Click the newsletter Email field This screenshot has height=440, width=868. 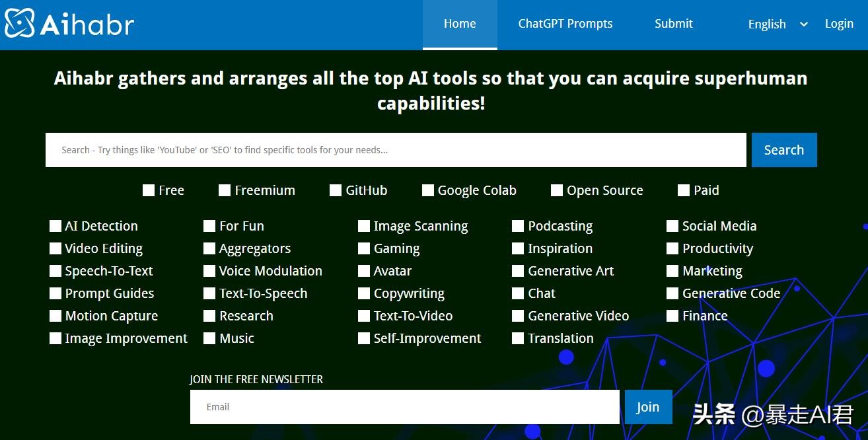(x=404, y=407)
